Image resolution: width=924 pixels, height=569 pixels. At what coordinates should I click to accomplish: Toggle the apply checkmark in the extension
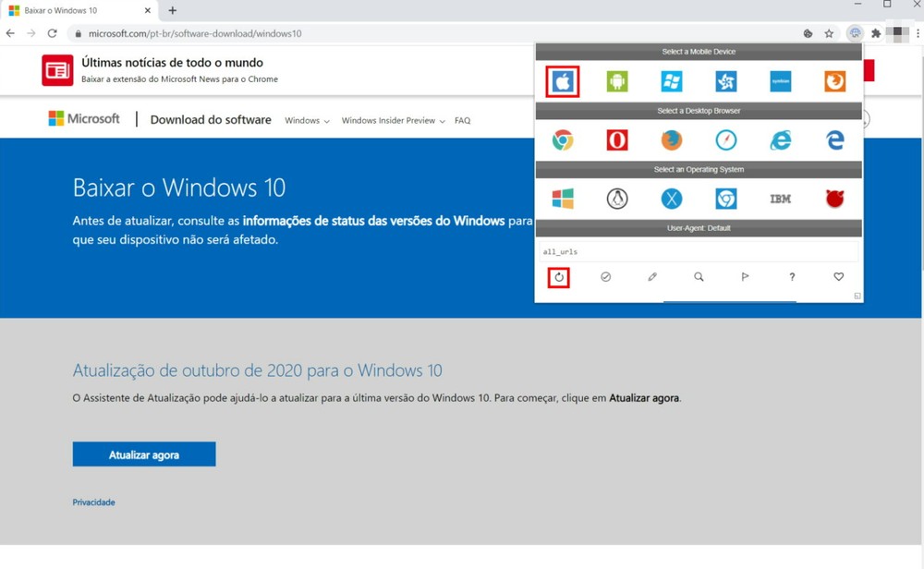605,276
